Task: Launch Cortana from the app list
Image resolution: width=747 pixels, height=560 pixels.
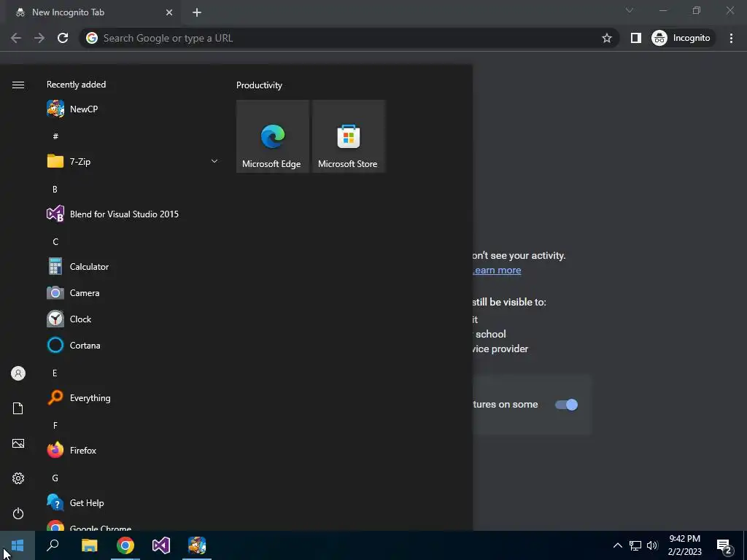Action: coord(133,345)
